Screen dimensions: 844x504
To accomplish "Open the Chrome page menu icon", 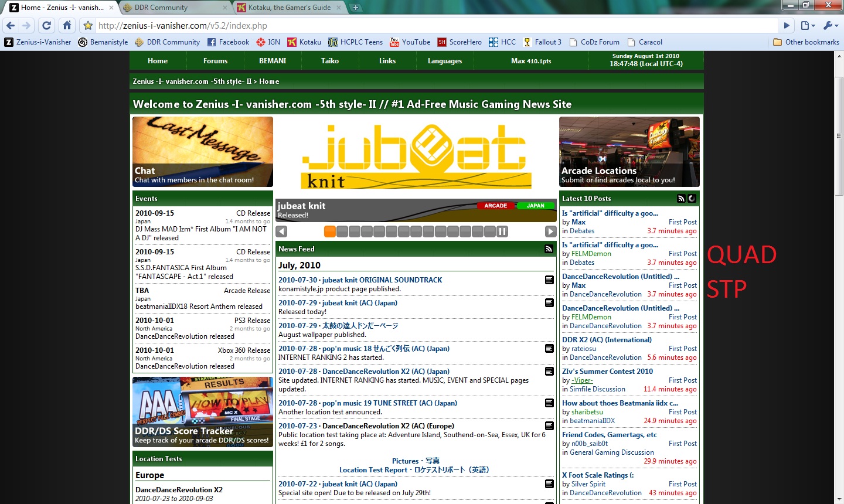I will tap(808, 26).
